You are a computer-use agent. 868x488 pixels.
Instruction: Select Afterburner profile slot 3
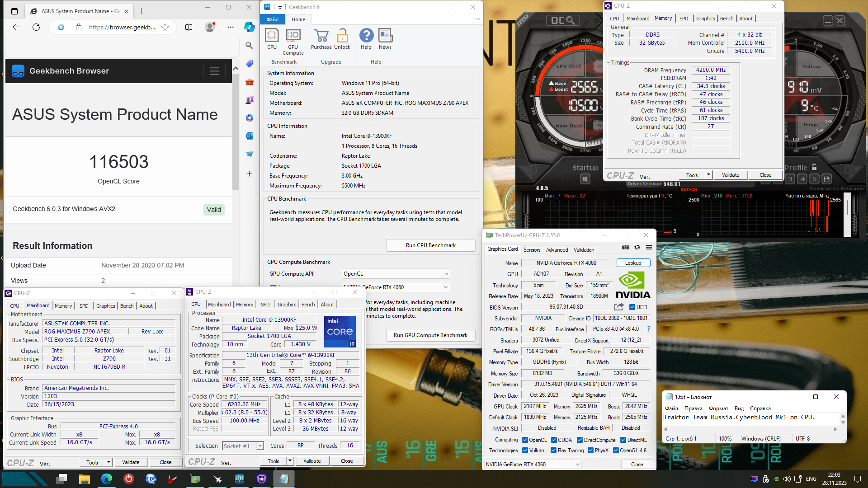(x=790, y=179)
